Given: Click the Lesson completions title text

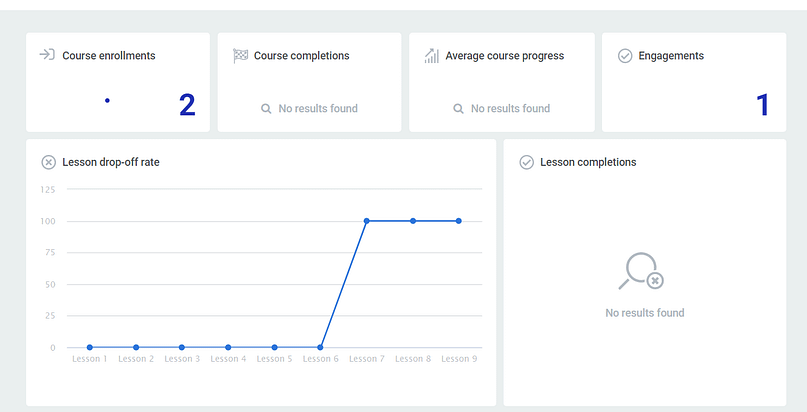Looking at the screenshot, I should pyautogui.click(x=588, y=162).
